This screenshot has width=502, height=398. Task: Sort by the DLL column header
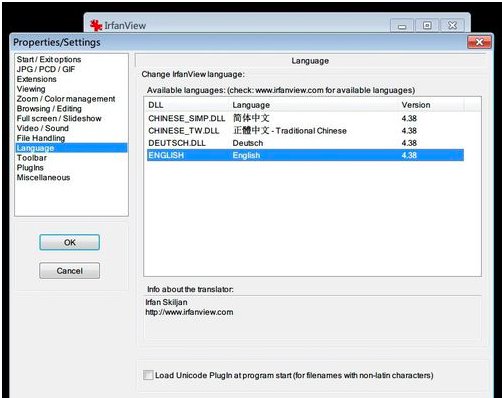[x=187, y=105]
